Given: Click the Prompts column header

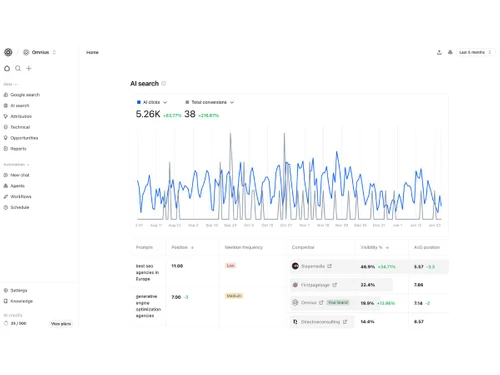Looking at the screenshot, I should (144, 247).
